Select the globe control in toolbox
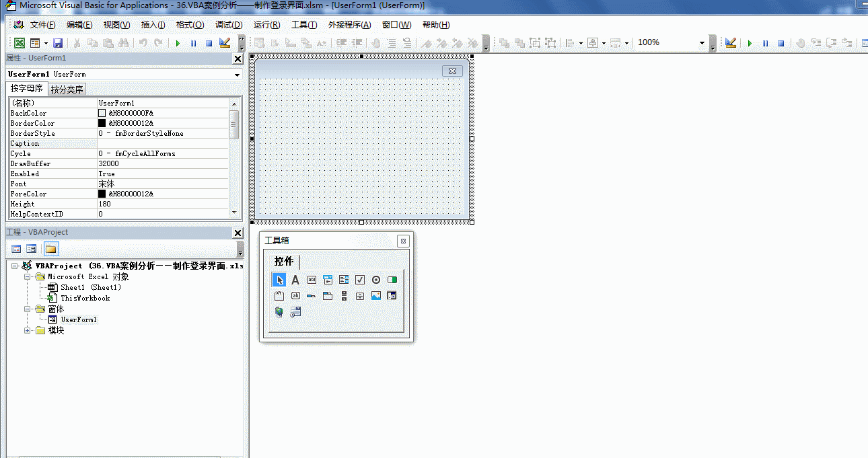This screenshot has width=868, height=458. pos(279,312)
